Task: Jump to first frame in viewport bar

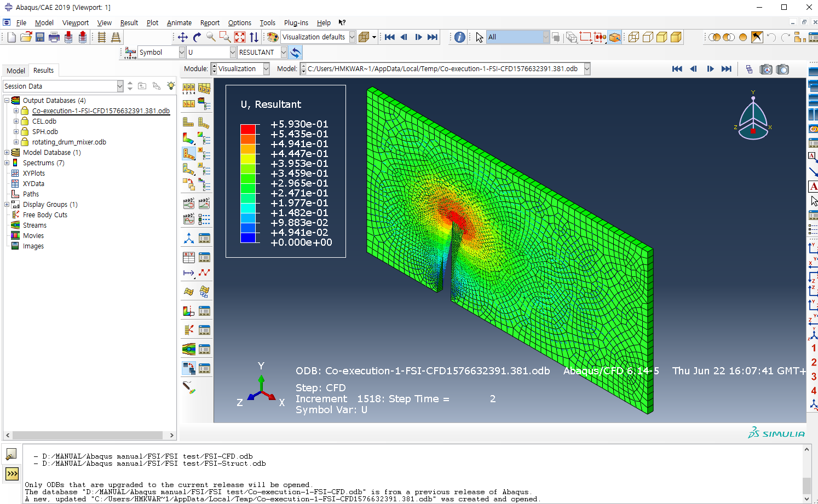Action: click(x=677, y=69)
